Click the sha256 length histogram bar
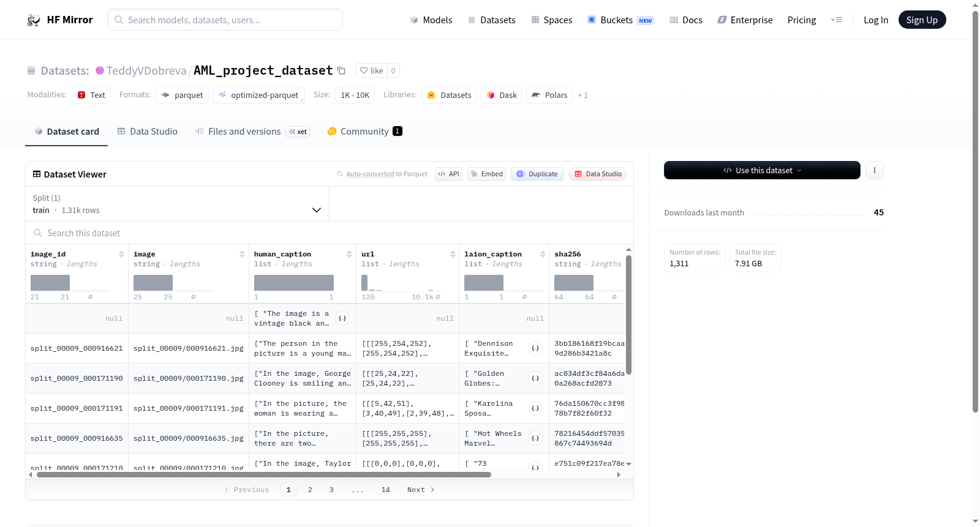Screen dimensions: 980x527 [574, 283]
